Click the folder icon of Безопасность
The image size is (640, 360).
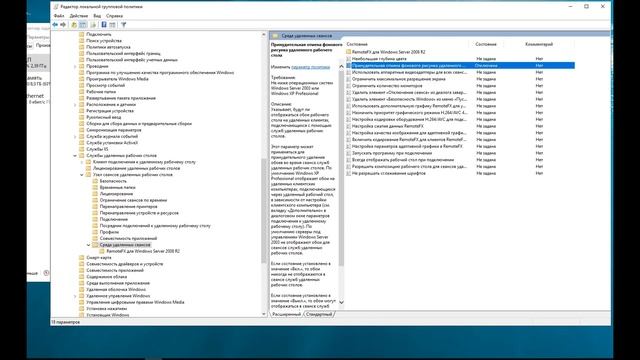[x=95, y=181]
